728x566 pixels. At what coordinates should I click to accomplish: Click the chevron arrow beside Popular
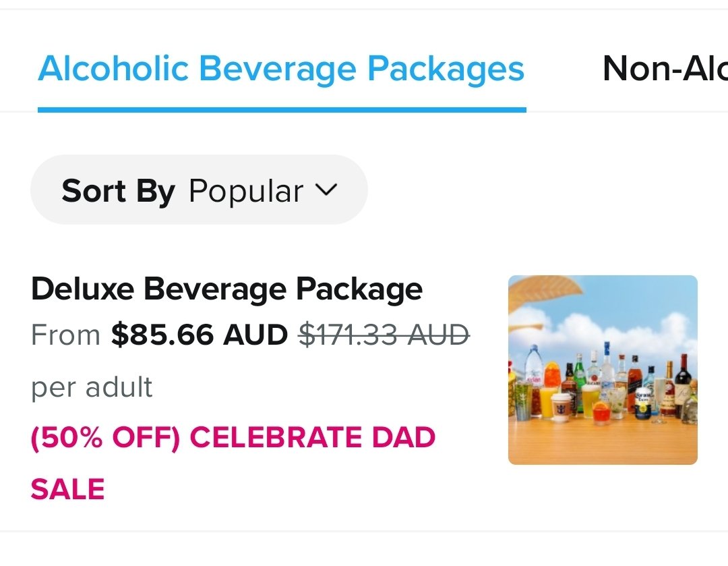326,190
